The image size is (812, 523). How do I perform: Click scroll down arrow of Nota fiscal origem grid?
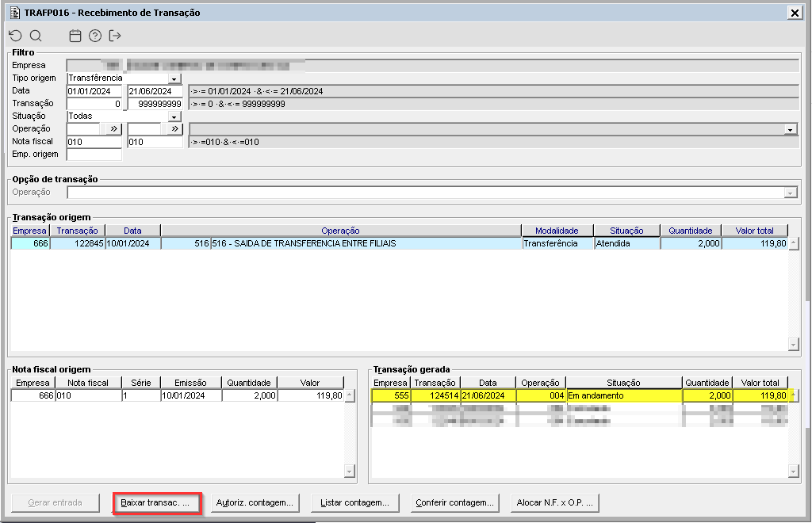(x=350, y=471)
